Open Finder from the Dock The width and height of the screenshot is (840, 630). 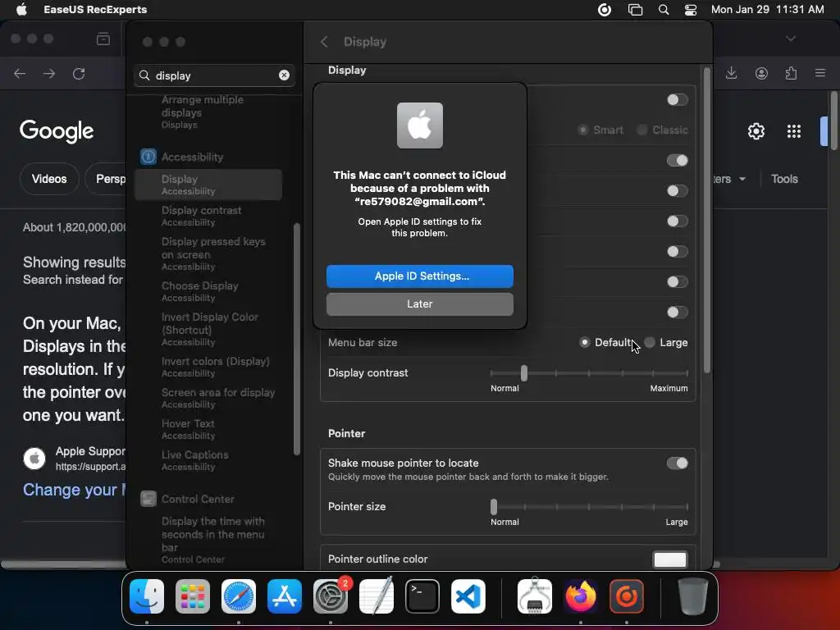point(147,596)
